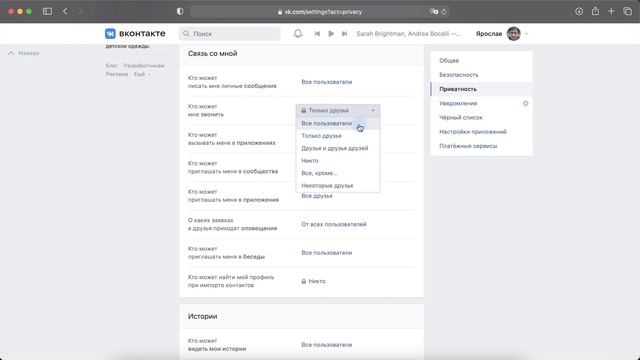640x360 pixels.
Task: Open Настройки приложений tab
Action: [x=482, y=132]
